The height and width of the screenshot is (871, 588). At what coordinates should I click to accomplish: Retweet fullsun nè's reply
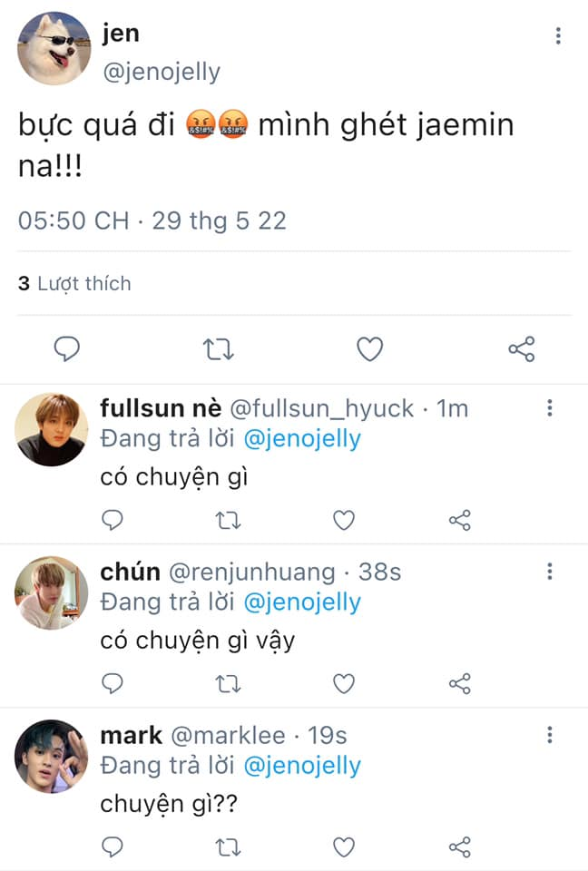(228, 520)
